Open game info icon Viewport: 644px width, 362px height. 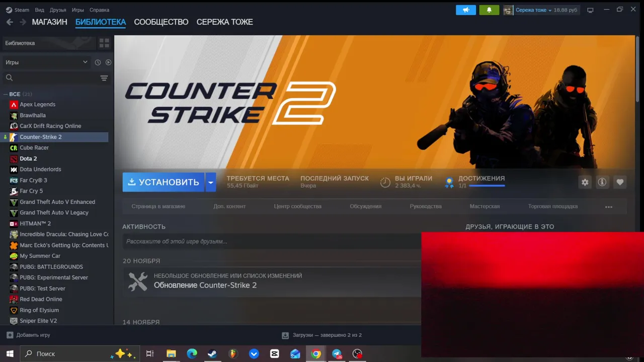tap(602, 183)
